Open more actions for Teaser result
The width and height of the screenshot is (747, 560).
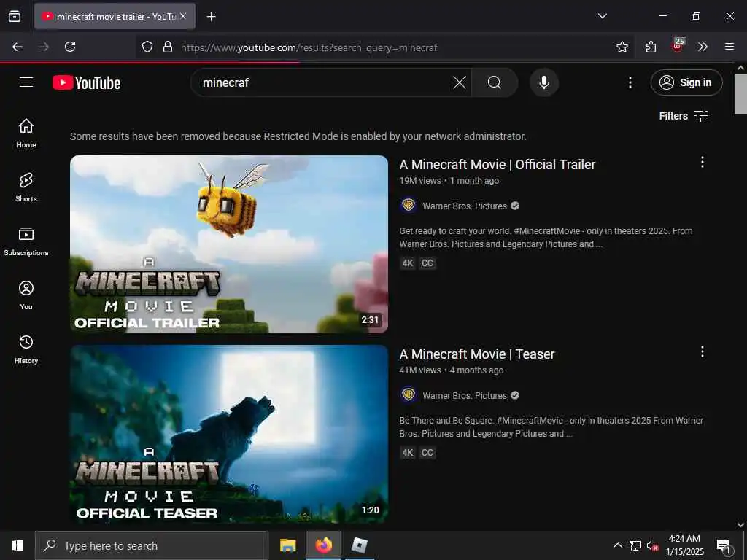(702, 351)
